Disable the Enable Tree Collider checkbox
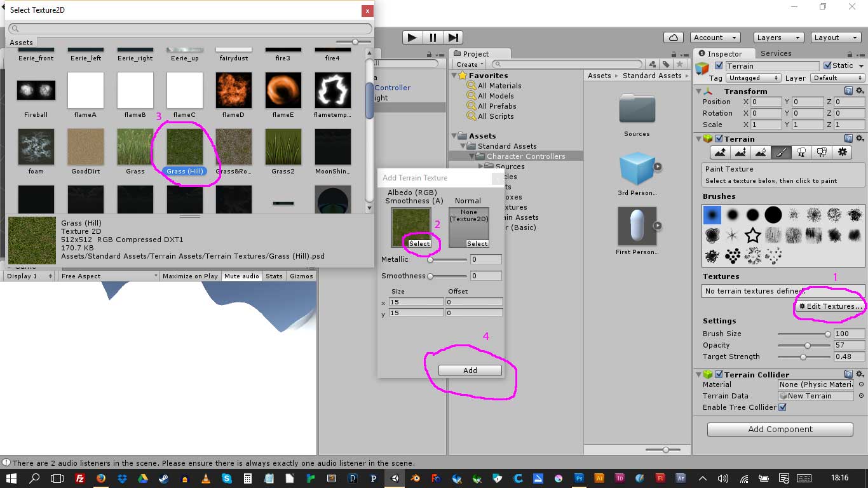The height and width of the screenshot is (488, 868). click(782, 407)
